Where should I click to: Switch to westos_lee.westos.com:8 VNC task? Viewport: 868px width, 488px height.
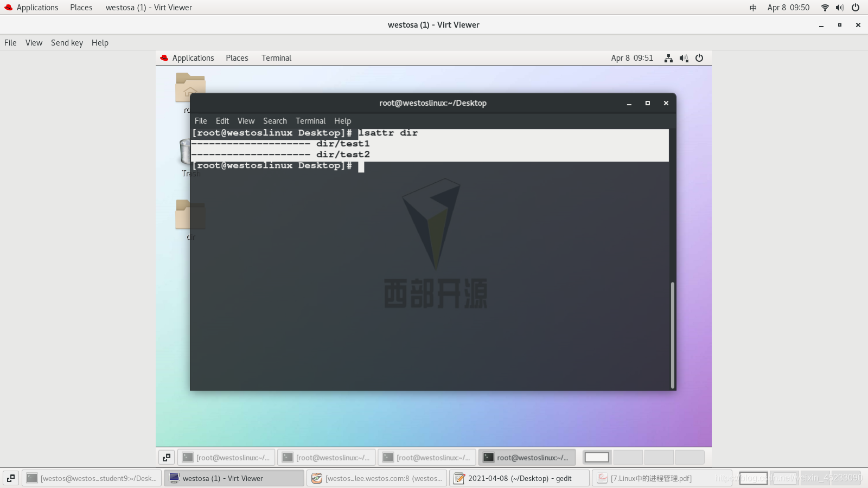click(x=377, y=478)
